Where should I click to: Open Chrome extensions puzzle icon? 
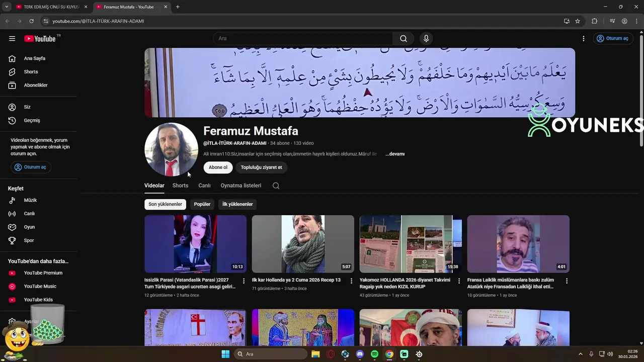pyautogui.click(x=594, y=21)
